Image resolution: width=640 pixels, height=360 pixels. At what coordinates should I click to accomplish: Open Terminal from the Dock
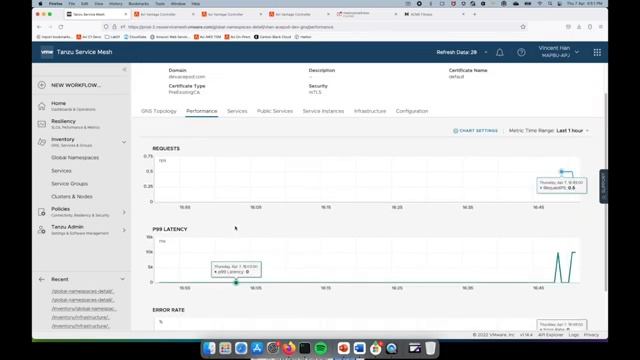(x=305, y=349)
